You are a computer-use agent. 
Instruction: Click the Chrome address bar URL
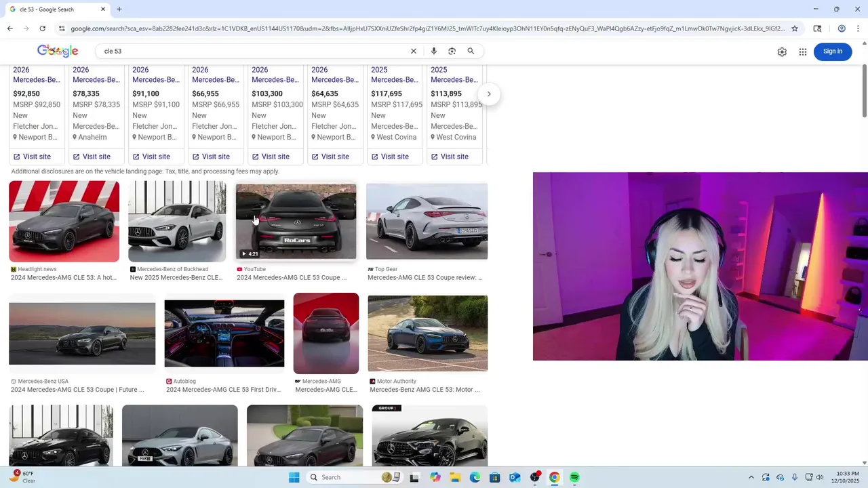click(x=427, y=28)
